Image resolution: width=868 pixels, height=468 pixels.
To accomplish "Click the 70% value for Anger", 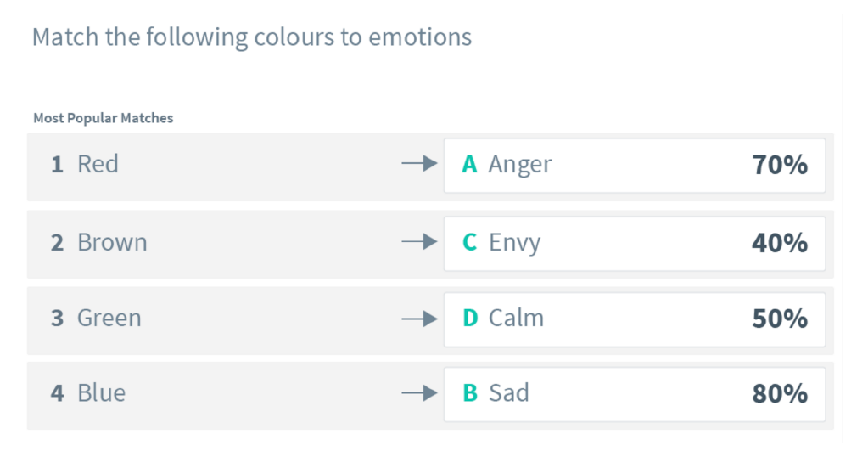I will tap(780, 165).
